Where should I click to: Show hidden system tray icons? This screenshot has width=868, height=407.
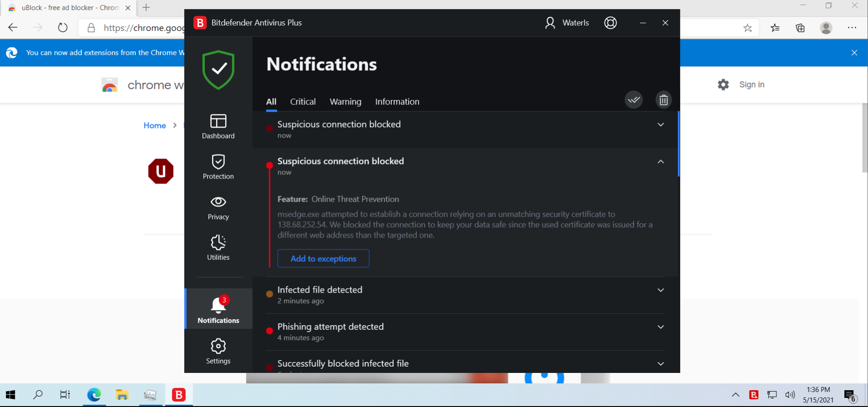tap(735, 395)
